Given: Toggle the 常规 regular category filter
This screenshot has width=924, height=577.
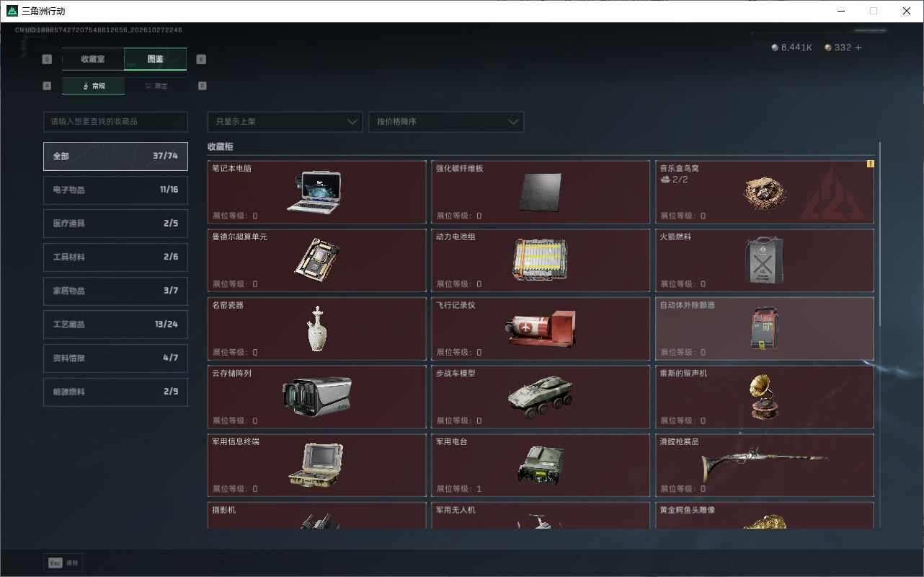Looking at the screenshot, I should coord(93,86).
